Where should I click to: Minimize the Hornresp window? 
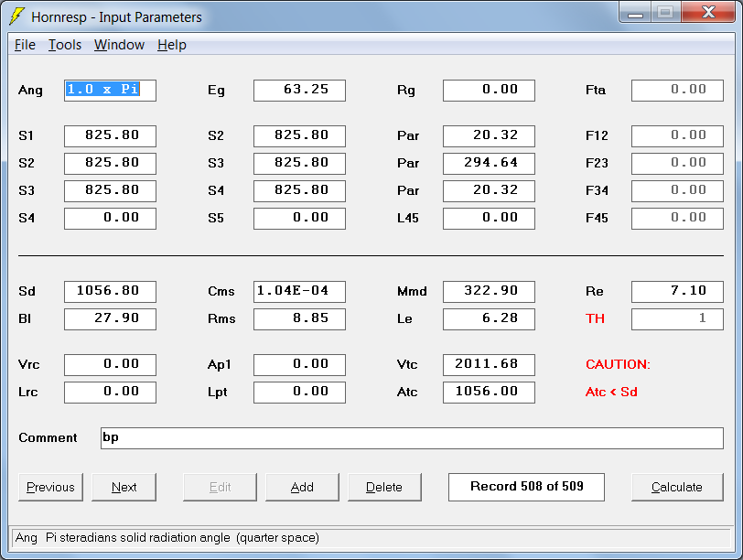coord(635,13)
